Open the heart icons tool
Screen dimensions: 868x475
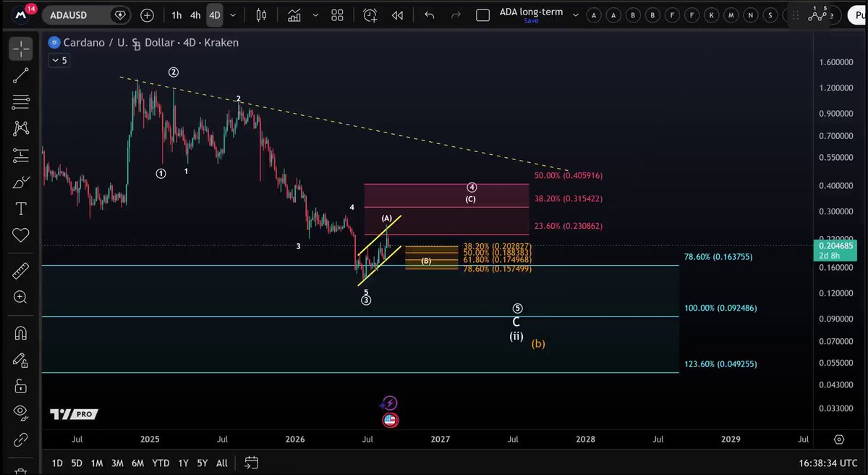click(x=20, y=235)
